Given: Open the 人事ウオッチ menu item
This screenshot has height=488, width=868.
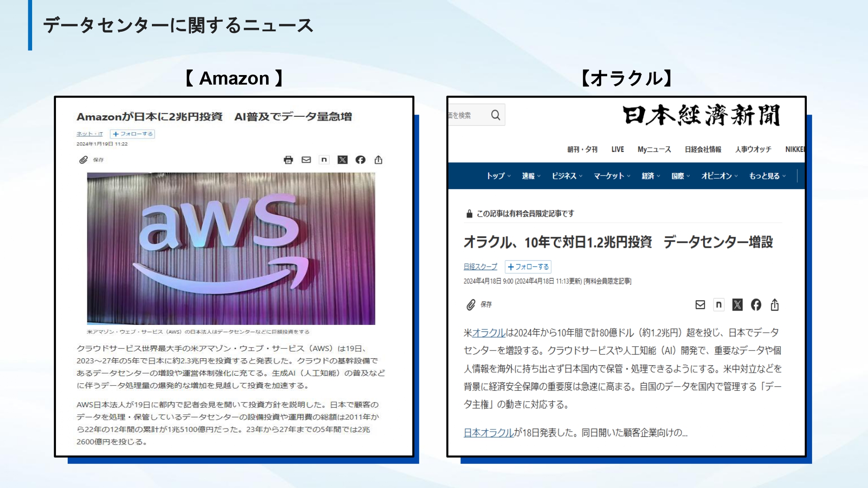Looking at the screenshot, I should coord(753,149).
